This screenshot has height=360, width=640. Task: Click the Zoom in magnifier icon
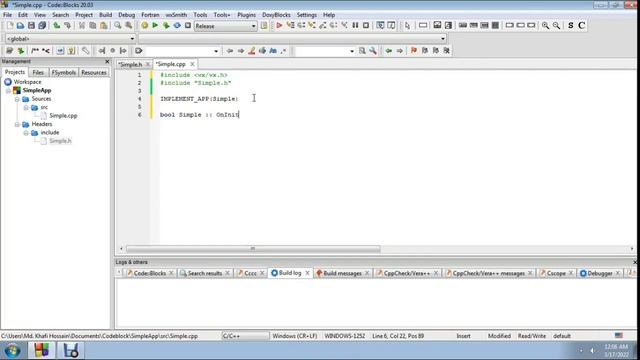point(545,26)
